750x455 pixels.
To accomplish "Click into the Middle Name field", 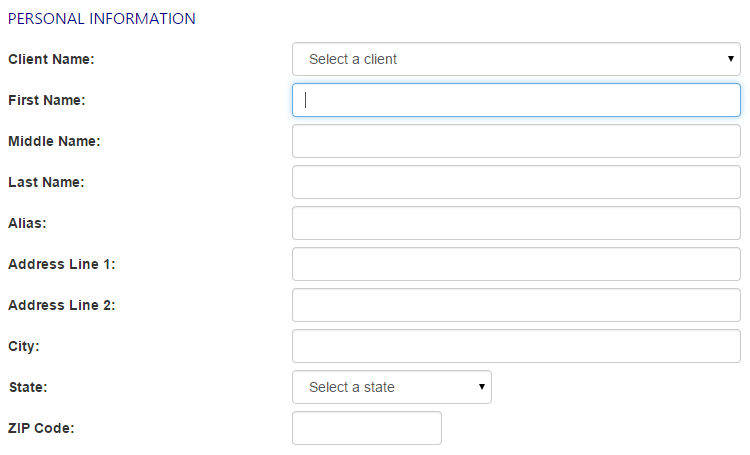I will click(x=516, y=141).
